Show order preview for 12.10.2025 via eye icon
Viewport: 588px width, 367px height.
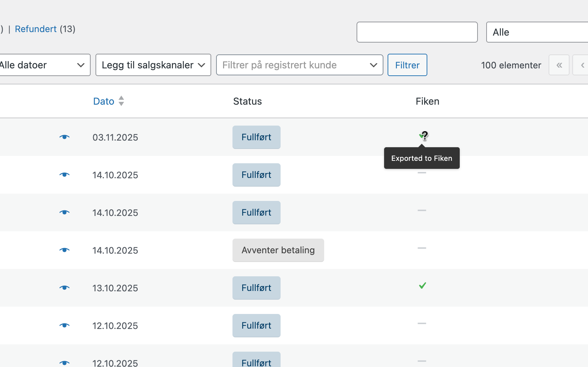(64, 325)
